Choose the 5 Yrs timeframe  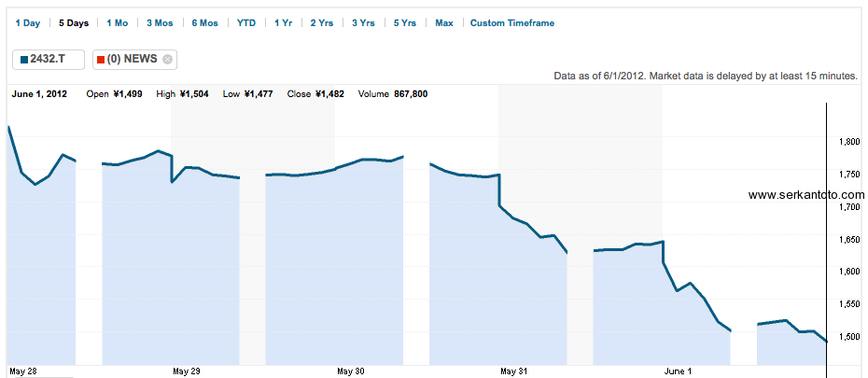tap(405, 23)
